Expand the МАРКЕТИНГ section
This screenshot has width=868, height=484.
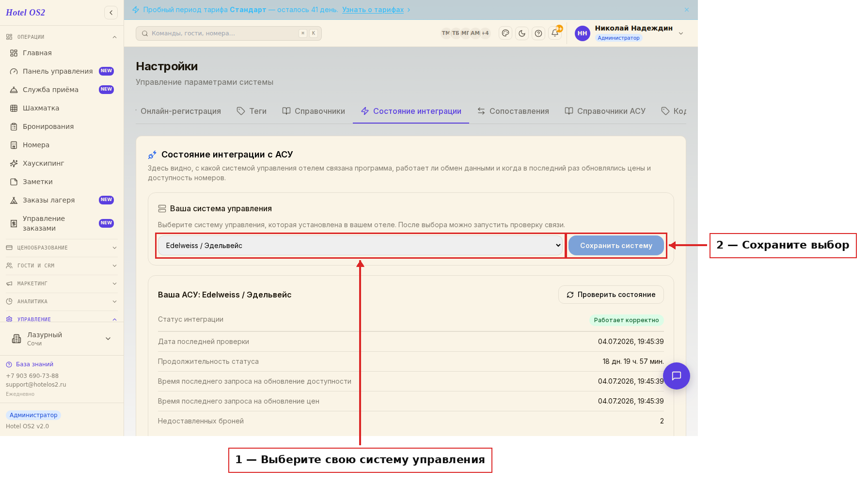(x=62, y=283)
